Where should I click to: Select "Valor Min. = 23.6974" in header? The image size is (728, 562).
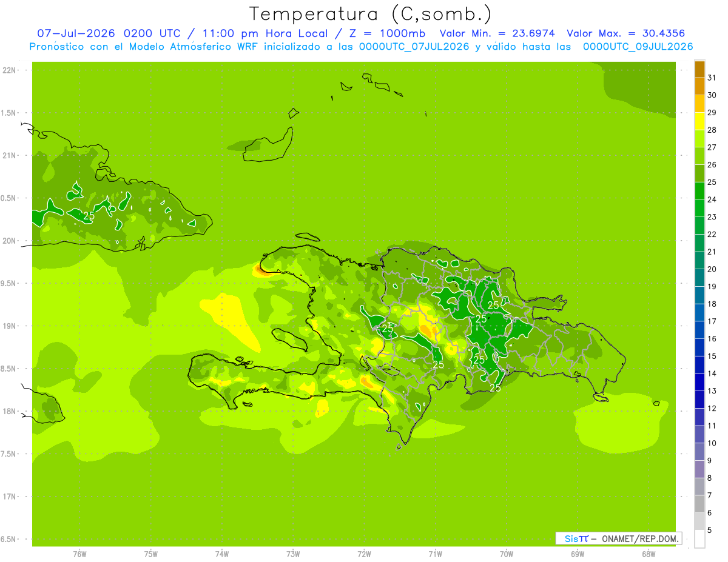click(497, 33)
